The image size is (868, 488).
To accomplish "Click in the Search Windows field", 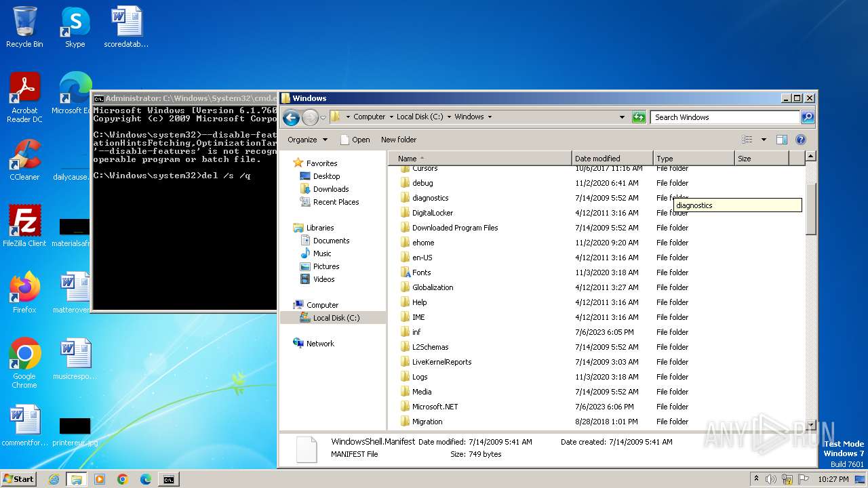I will 725,117.
